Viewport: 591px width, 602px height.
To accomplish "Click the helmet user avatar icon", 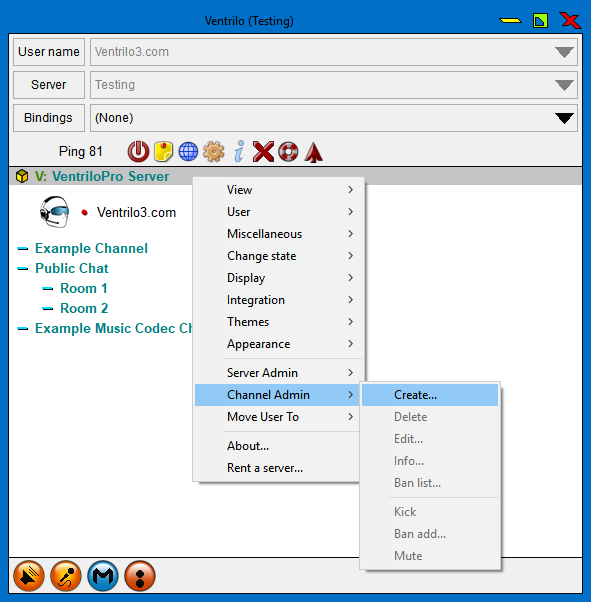I will point(55,212).
